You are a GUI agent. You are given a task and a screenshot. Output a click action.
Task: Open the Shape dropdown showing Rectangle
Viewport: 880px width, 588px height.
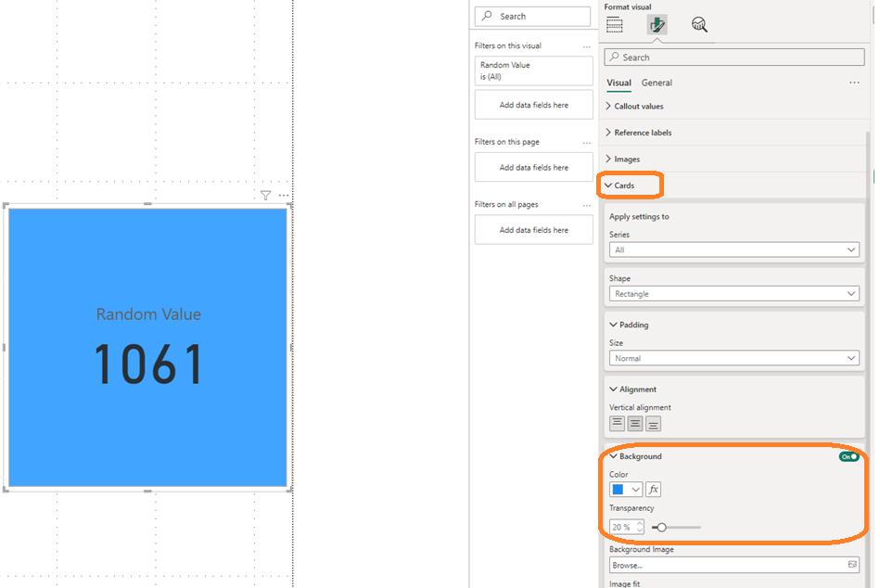coord(734,293)
